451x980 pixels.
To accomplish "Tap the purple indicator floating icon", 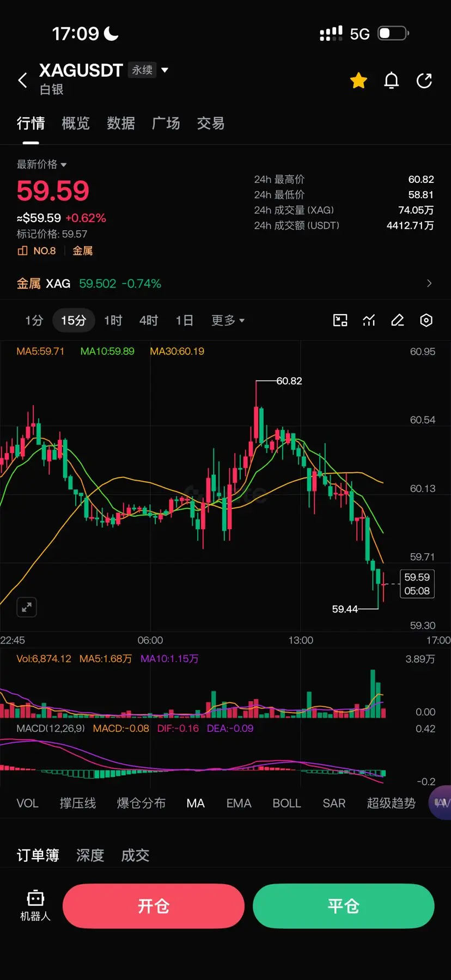I will pyautogui.click(x=441, y=803).
